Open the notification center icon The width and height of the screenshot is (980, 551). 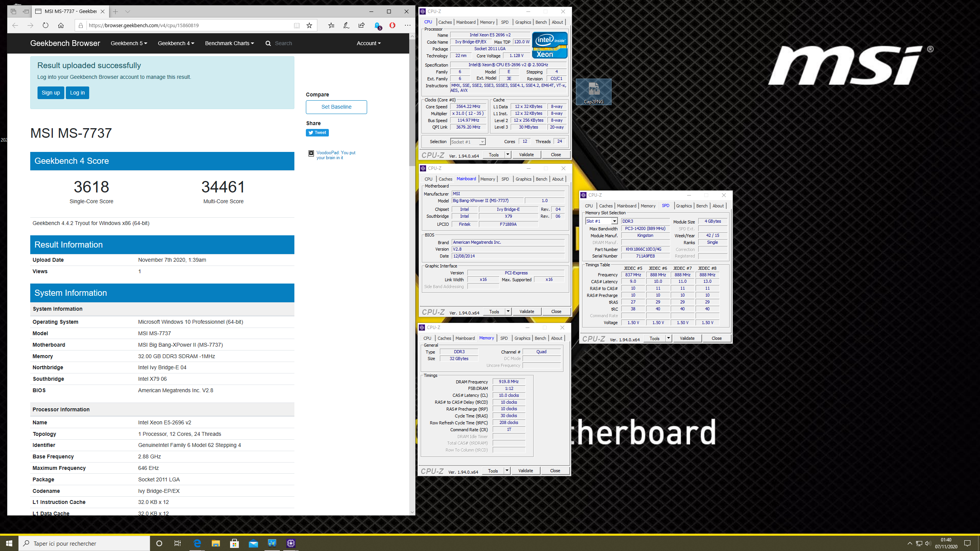click(967, 543)
